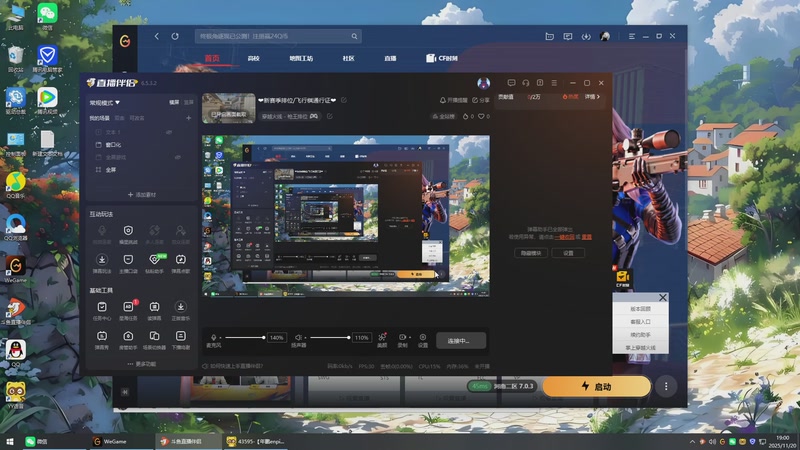Switch to WeGame 直播 tab
Viewport: 800px width, 450px height.
tap(390, 58)
